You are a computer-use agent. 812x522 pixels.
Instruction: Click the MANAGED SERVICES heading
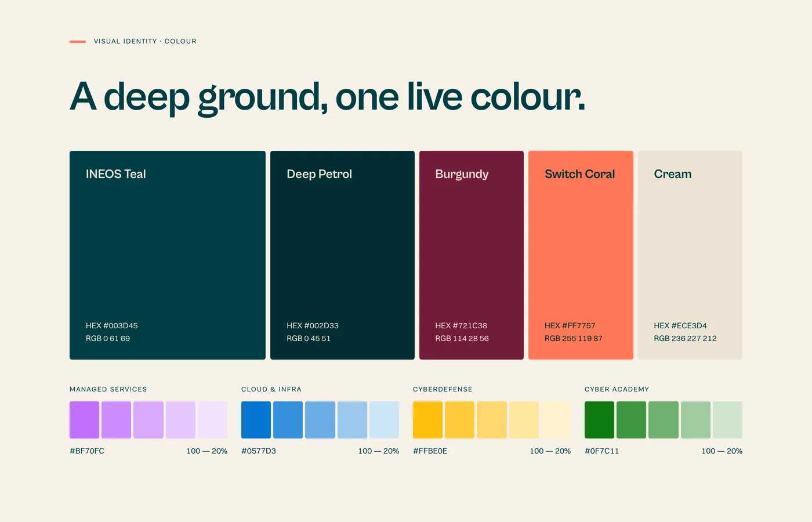click(108, 389)
